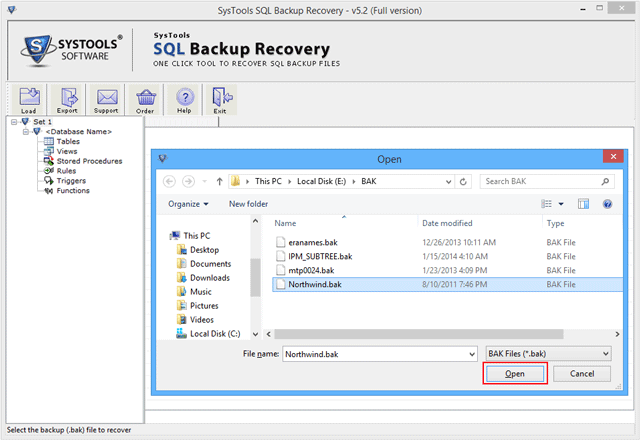Click file list scroll left arrow
This screenshot has height=440, width=640.
point(268,334)
